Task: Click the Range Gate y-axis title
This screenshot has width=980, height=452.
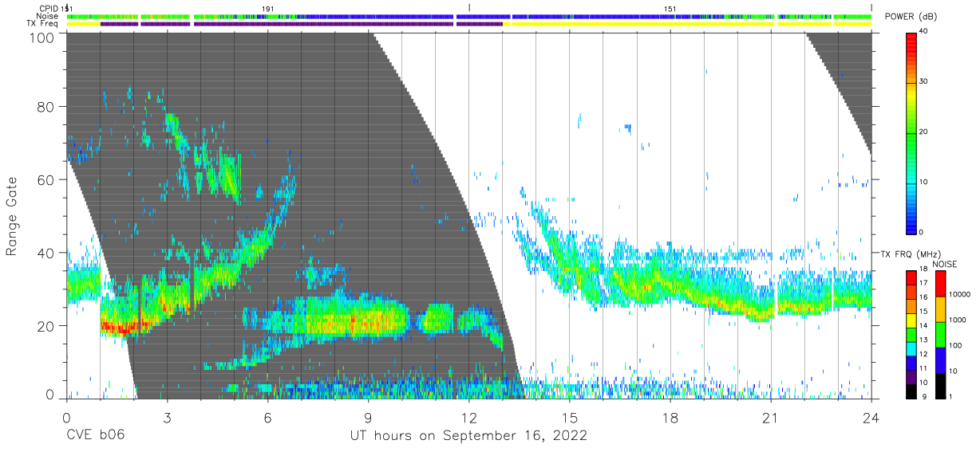Action: pos(13,216)
